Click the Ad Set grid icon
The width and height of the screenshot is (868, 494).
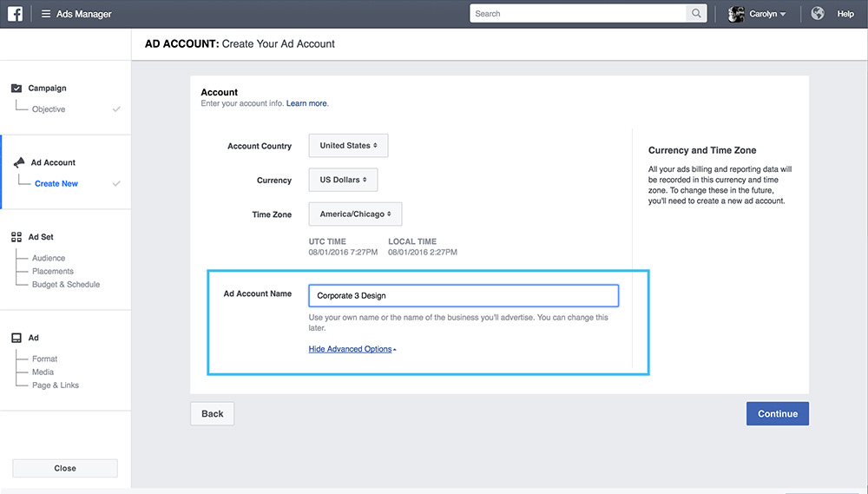16,237
